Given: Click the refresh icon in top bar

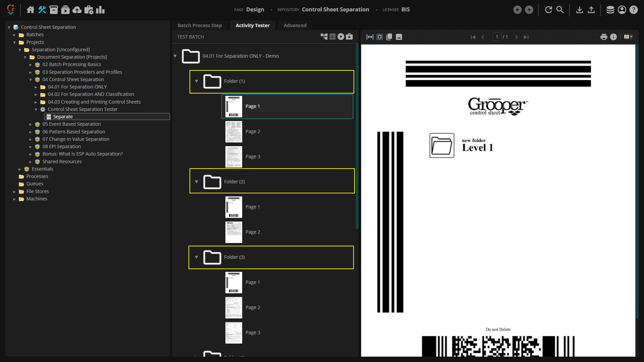Looking at the screenshot, I should coord(548,10).
